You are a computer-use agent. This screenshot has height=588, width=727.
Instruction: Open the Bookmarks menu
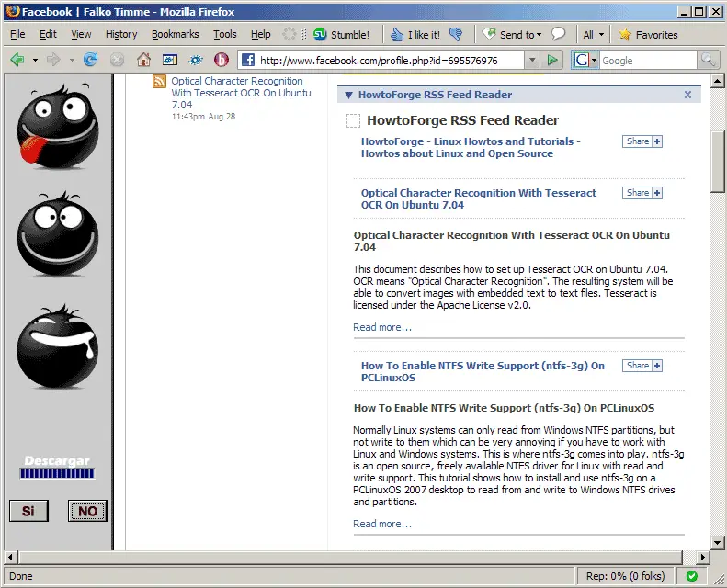coord(175,34)
